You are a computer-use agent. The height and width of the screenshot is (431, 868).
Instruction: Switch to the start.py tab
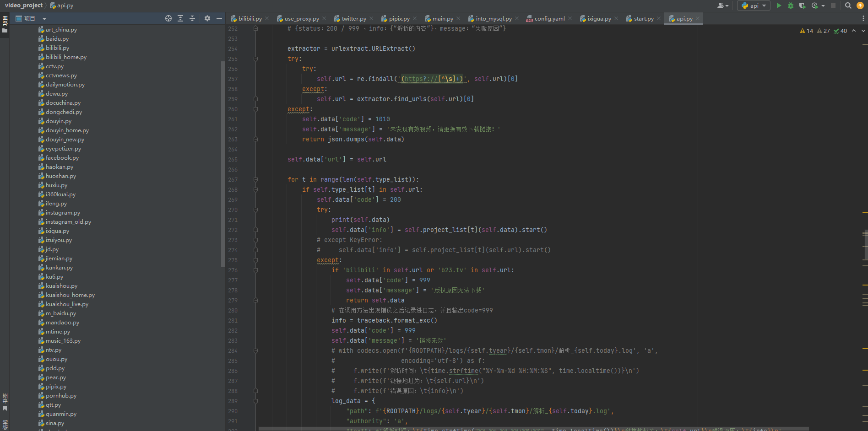click(644, 18)
